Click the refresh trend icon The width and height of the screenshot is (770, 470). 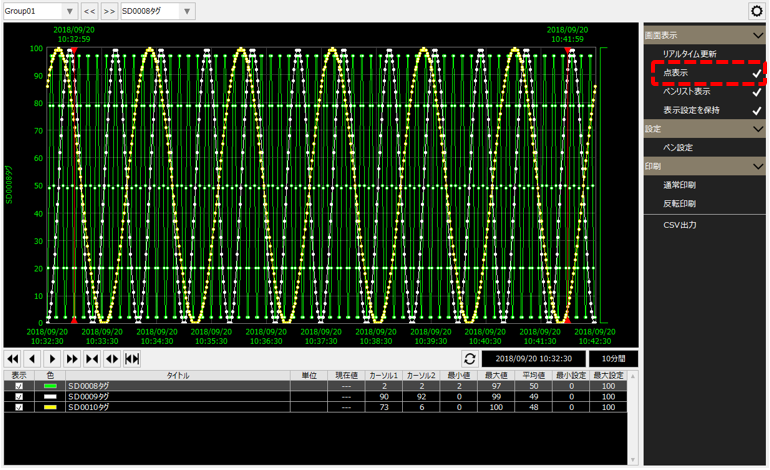[x=469, y=358]
